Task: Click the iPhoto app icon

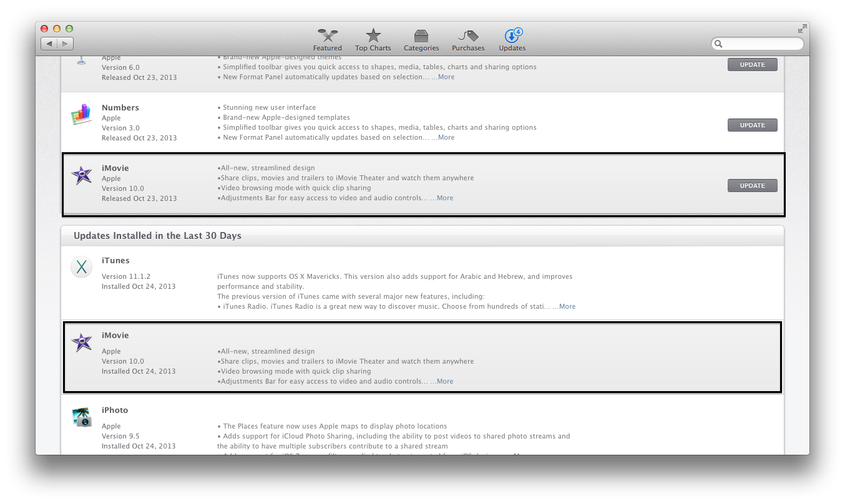Action: pyautogui.click(x=82, y=417)
